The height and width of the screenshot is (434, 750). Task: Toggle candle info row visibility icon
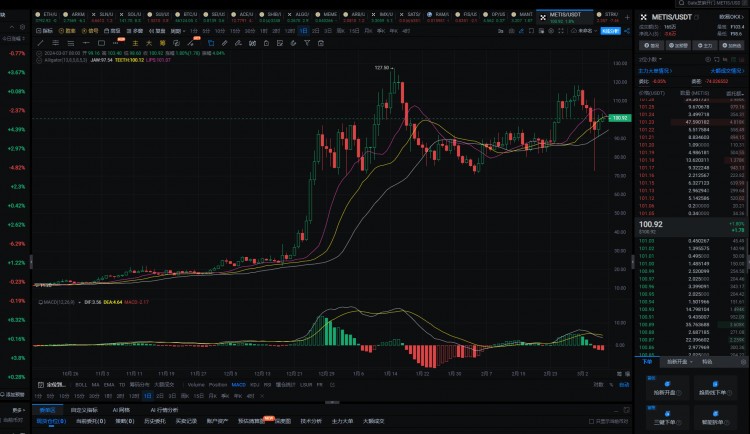click(40, 54)
